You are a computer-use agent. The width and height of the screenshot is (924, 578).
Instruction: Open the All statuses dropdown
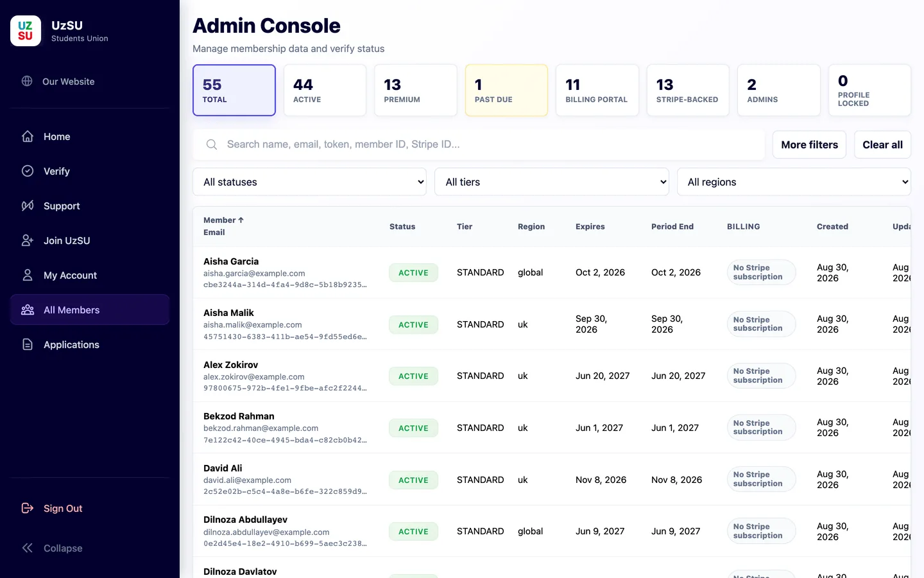tap(309, 182)
